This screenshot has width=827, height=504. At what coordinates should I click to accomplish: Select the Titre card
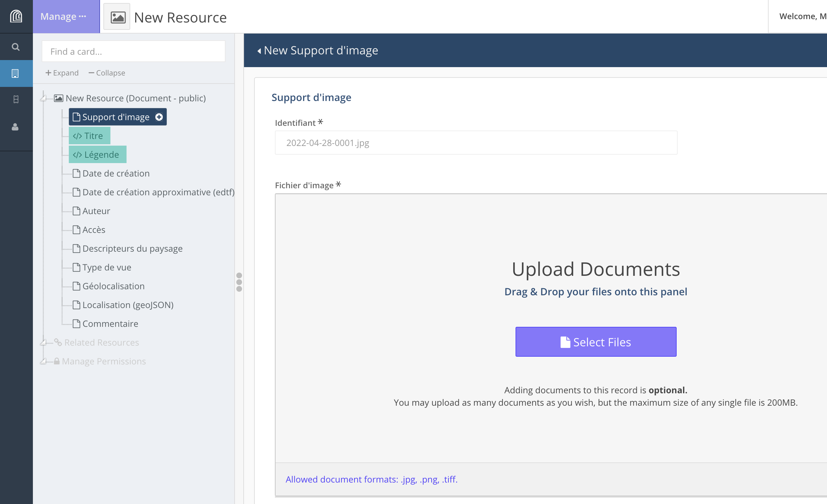click(x=89, y=136)
